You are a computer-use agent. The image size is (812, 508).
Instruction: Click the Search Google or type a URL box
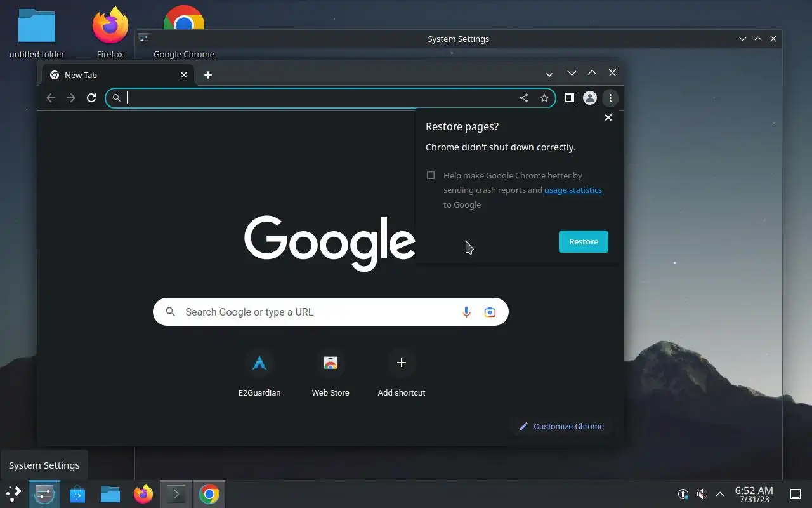(x=331, y=312)
